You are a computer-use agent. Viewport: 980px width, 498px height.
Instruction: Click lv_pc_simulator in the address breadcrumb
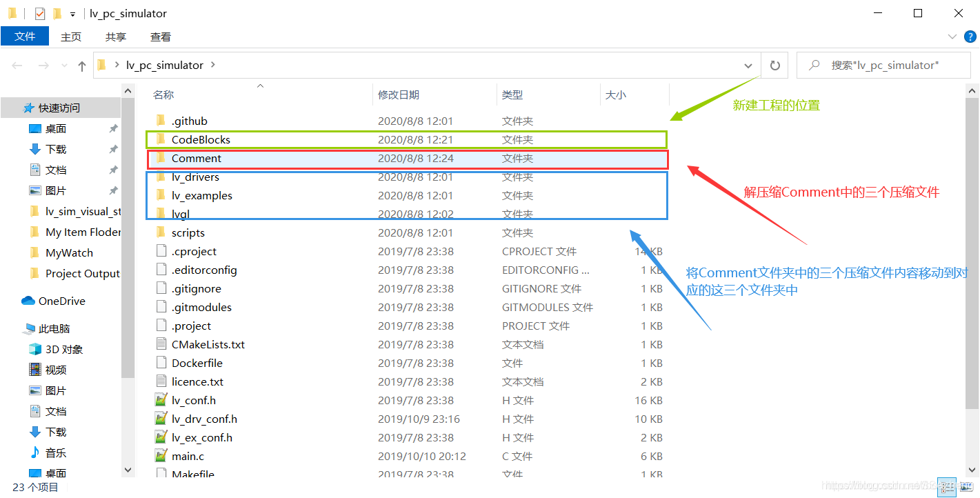click(x=165, y=65)
